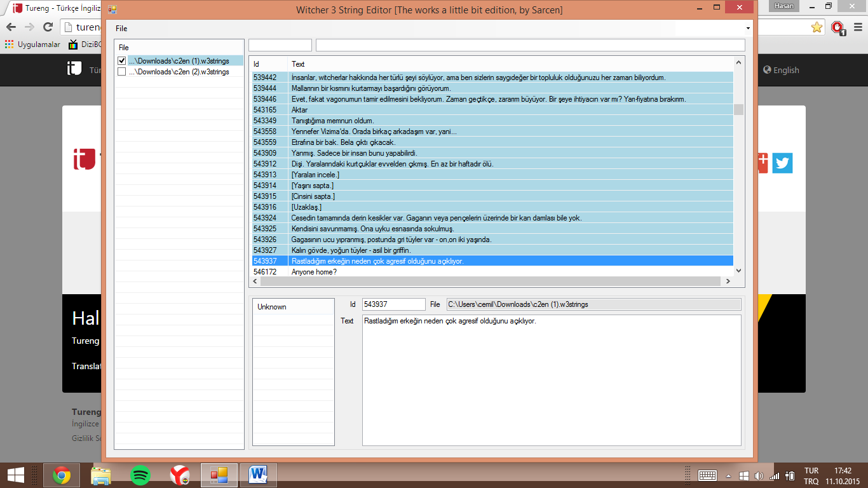Select string row 543927
The width and height of the screenshot is (868, 488).
[x=491, y=250]
